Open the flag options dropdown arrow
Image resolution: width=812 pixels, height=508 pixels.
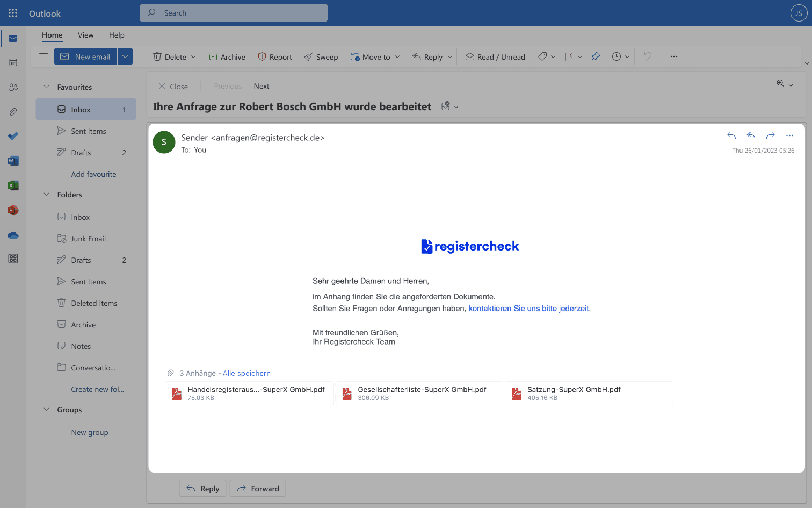[580, 57]
